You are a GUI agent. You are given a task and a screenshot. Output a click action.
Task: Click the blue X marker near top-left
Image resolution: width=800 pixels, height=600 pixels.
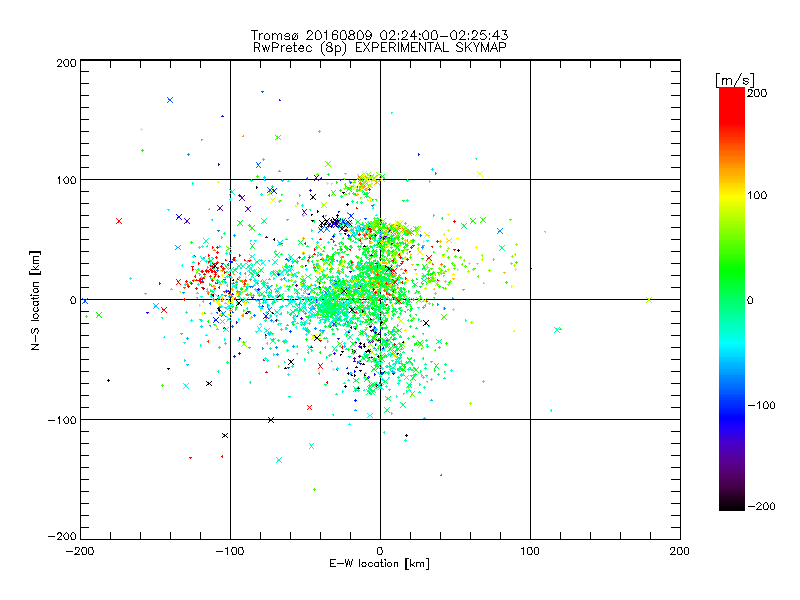point(170,100)
